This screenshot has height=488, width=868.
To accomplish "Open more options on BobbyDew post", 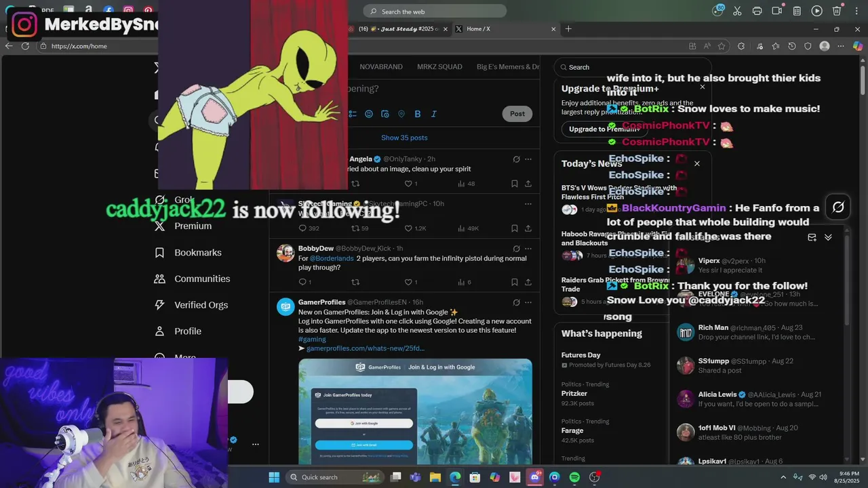I will coord(528,249).
